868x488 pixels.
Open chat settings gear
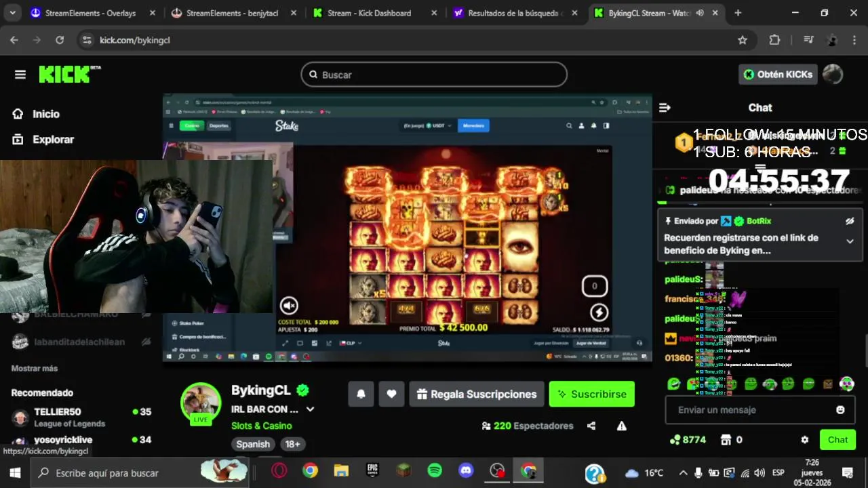(x=805, y=440)
